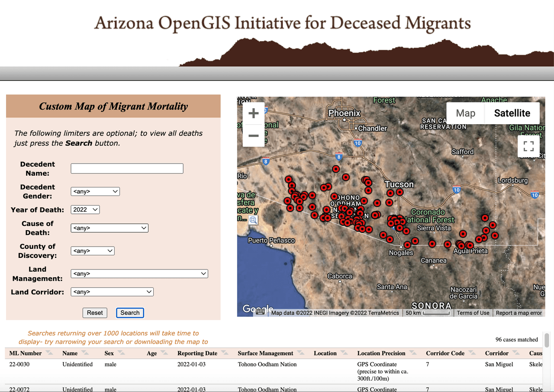The image size is (554, 392).
Task: Click inside the Decedent Name field
Action: point(126,168)
